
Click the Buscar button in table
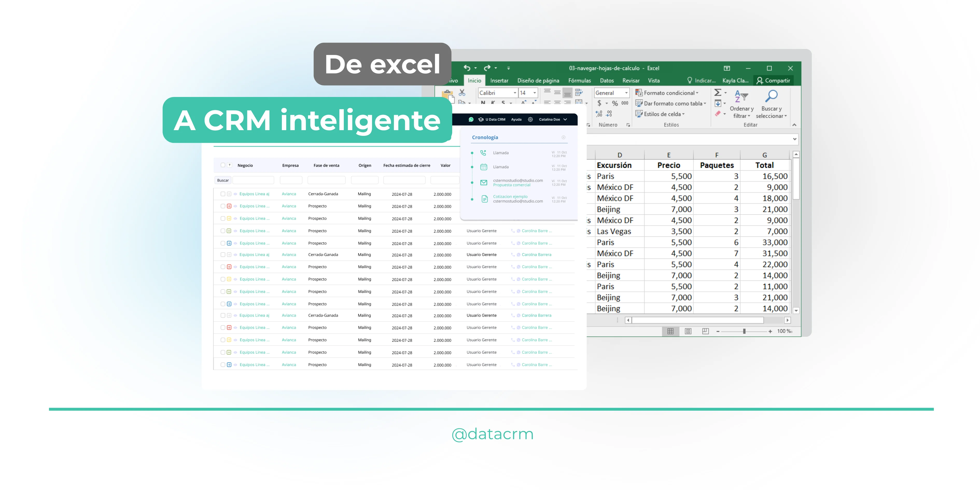(x=223, y=180)
